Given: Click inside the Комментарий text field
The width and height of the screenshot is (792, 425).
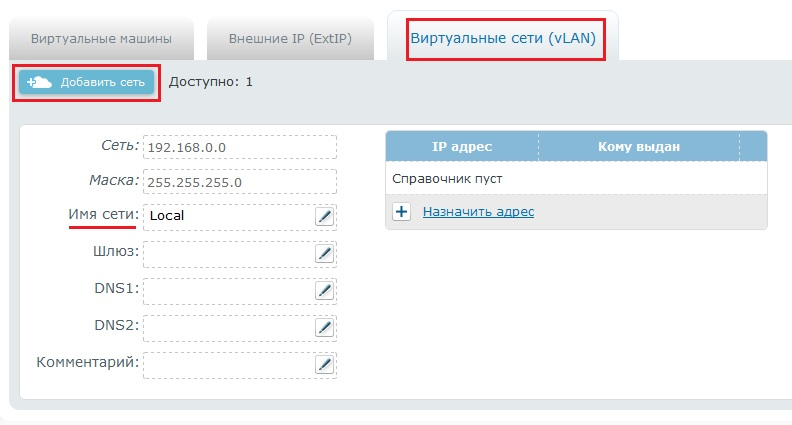Looking at the screenshot, I should [x=228, y=364].
